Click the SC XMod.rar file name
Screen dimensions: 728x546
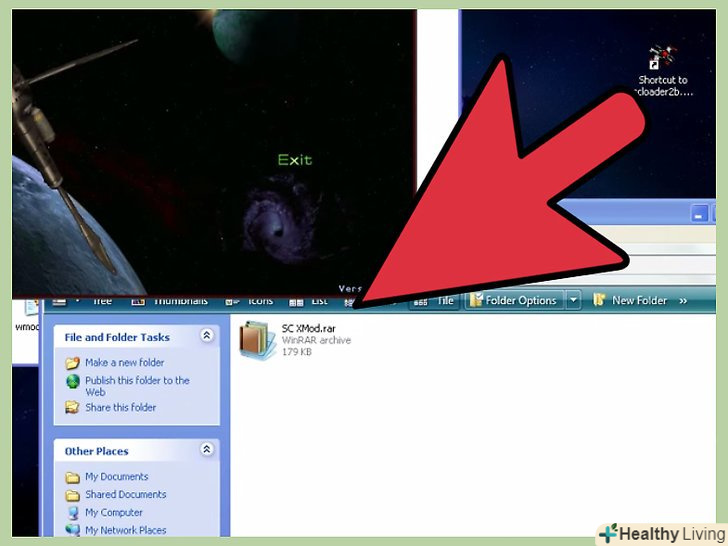(308, 328)
